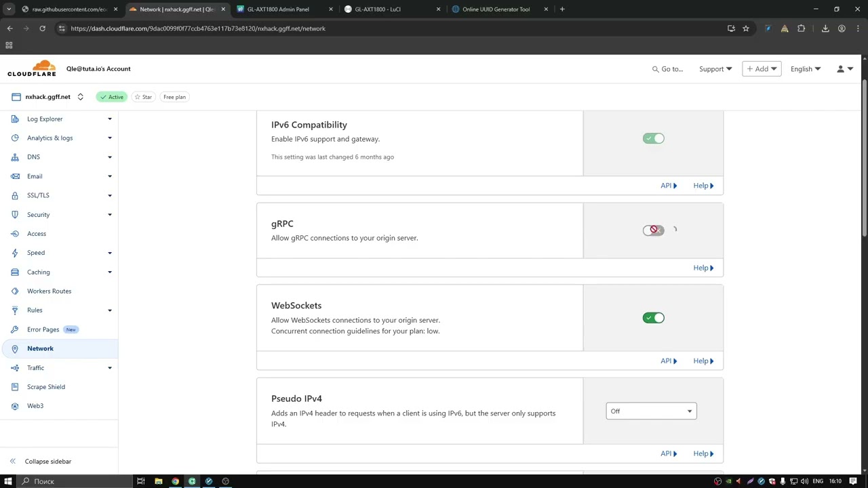Click the browser reload icon
Screen dimensions: 868x488
42,28
